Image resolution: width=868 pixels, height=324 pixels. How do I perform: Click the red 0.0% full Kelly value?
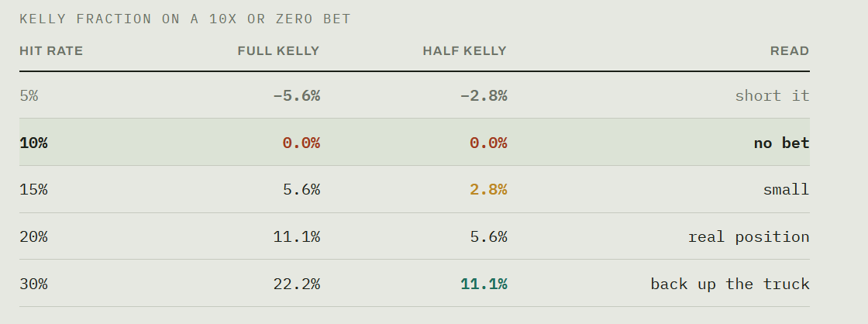pos(301,143)
